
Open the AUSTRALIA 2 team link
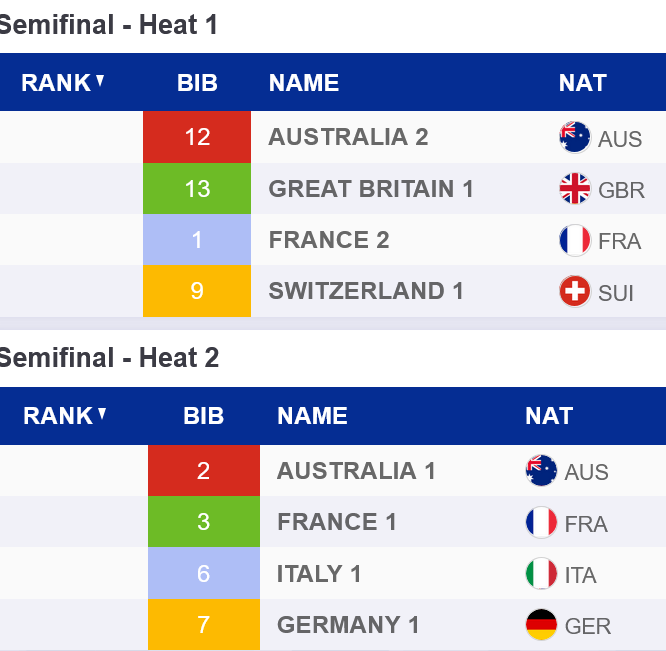(348, 137)
